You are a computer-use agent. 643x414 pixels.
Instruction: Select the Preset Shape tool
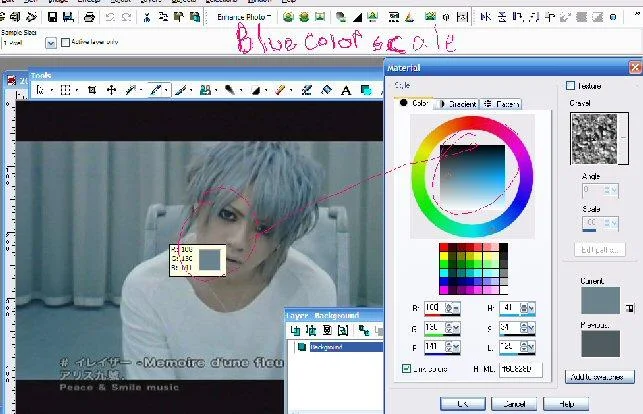pos(365,90)
